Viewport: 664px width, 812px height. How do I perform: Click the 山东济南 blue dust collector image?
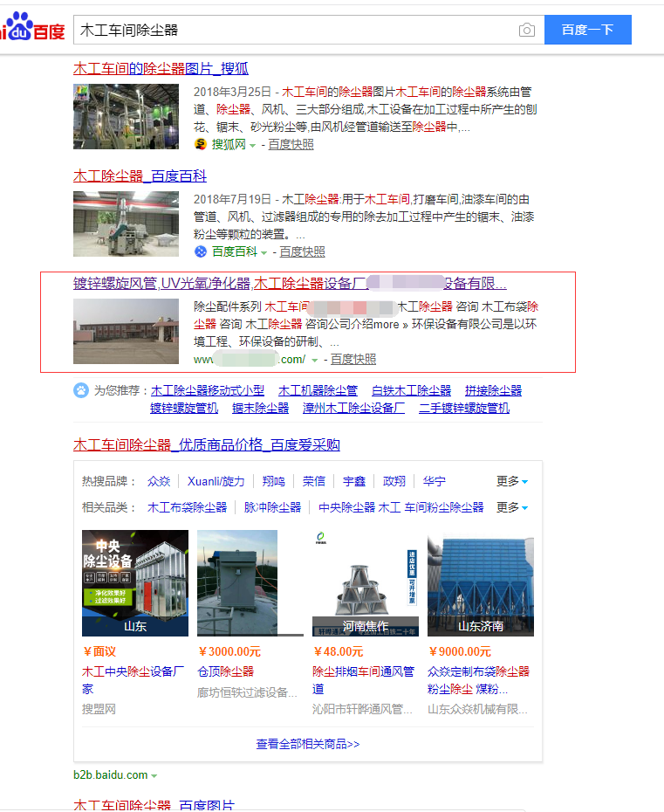coord(481,583)
